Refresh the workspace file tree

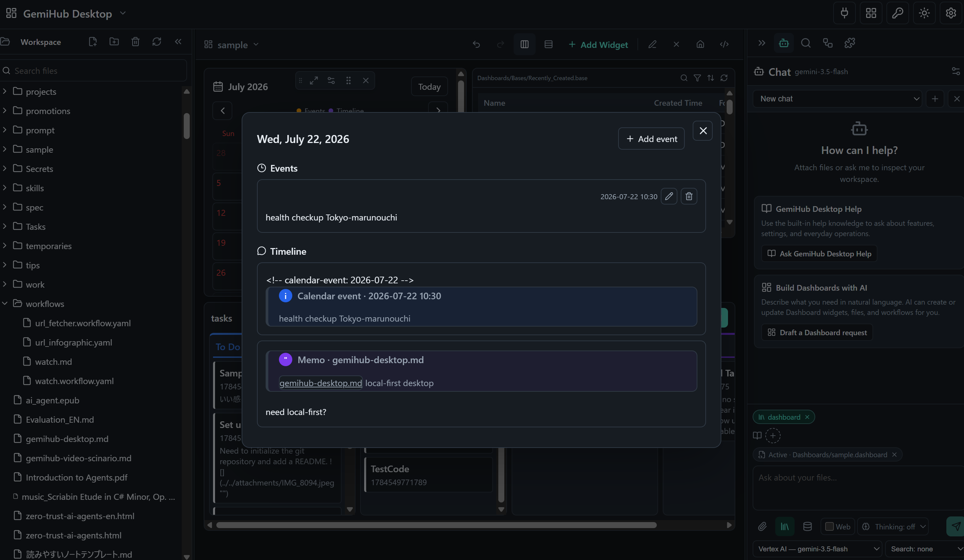click(x=156, y=42)
